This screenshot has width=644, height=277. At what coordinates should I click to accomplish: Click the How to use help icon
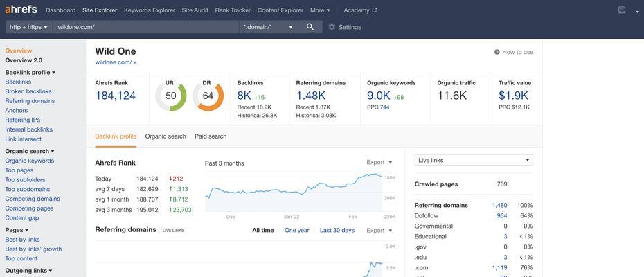[497, 52]
